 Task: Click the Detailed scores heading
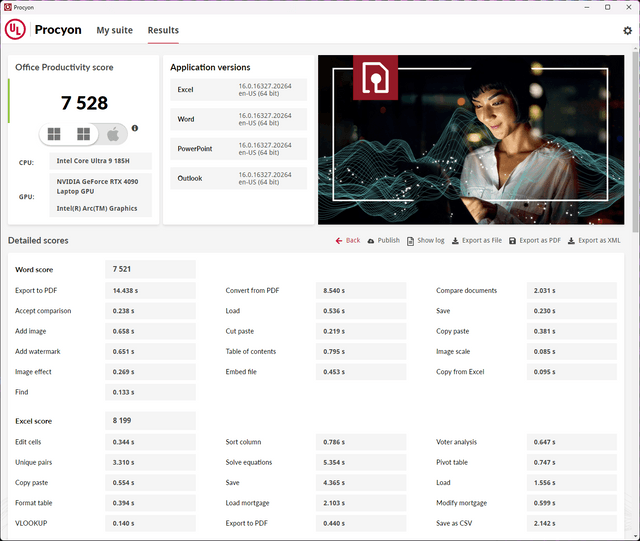[x=38, y=240]
